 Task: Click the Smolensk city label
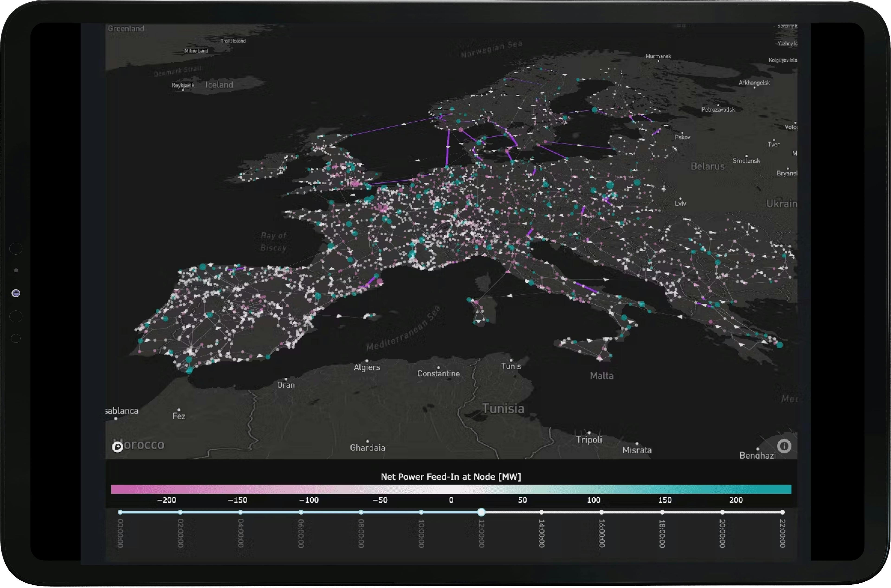[x=746, y=161]
